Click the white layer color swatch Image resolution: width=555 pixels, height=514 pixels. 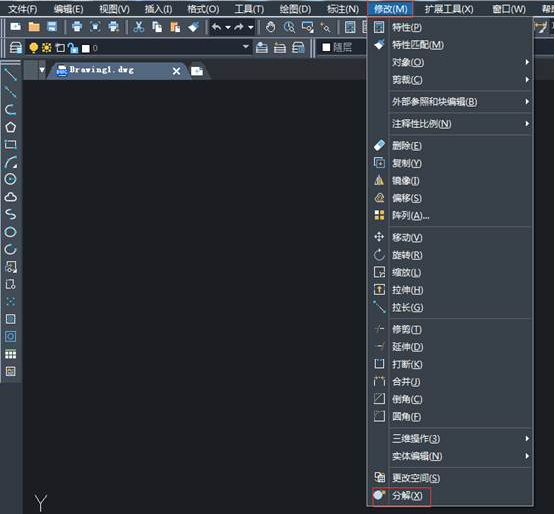[86, 48]
